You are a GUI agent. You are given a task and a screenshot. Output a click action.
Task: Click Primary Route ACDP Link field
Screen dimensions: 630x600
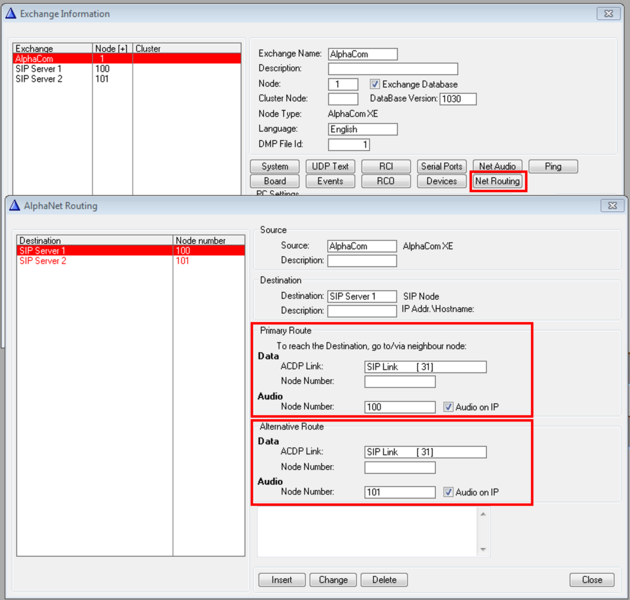(425, 367)
